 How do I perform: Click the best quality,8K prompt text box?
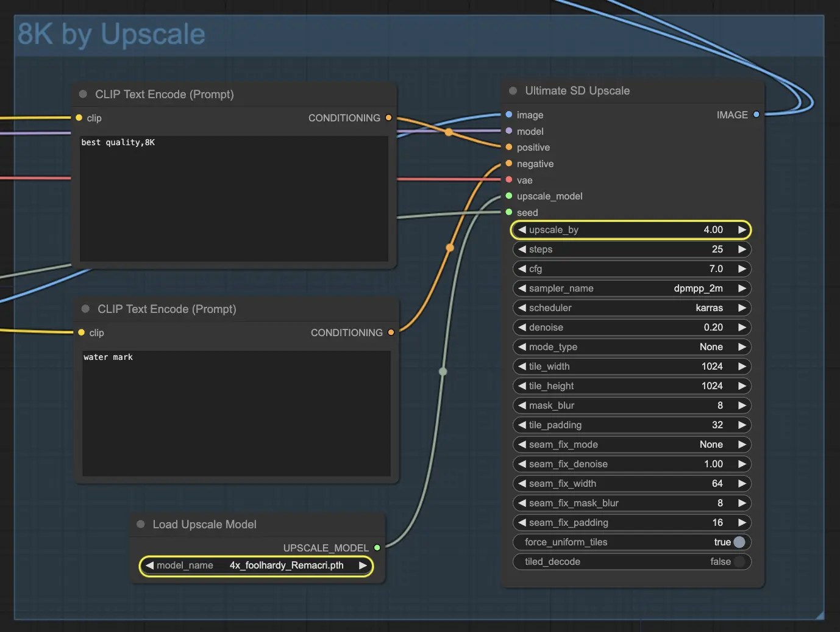[234, 199]
